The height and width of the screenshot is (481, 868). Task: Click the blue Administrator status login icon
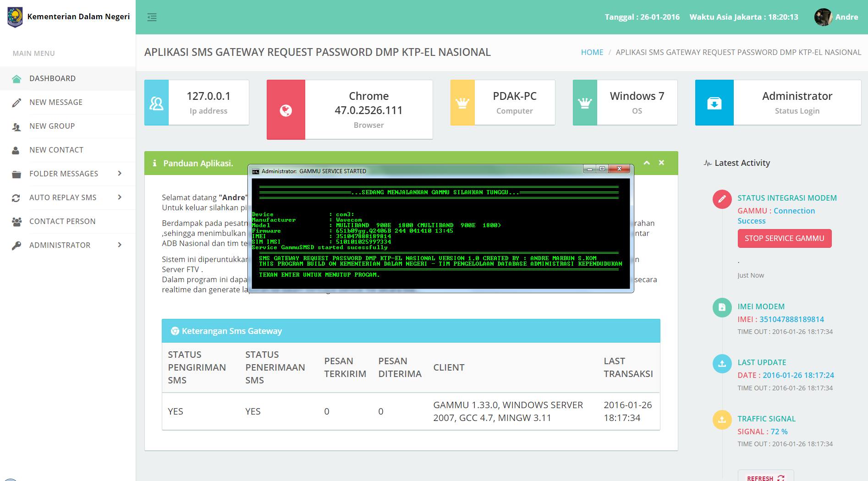tap(714, 103)
